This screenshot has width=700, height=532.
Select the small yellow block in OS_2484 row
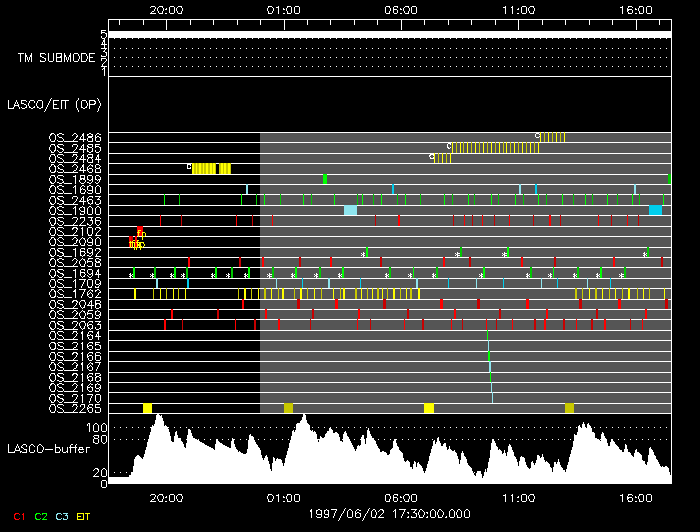click(x=443, y=158)
